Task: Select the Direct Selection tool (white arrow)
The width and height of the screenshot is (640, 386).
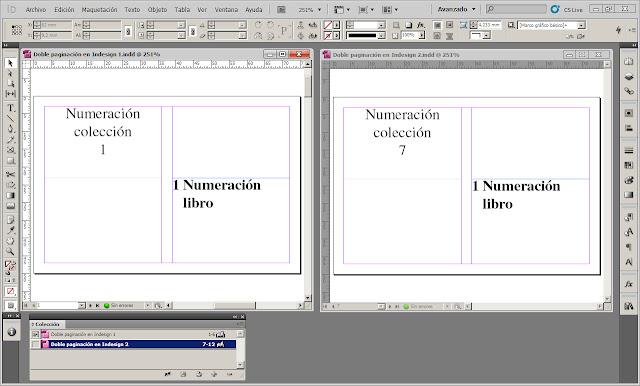Action: (x=11, y=73)
